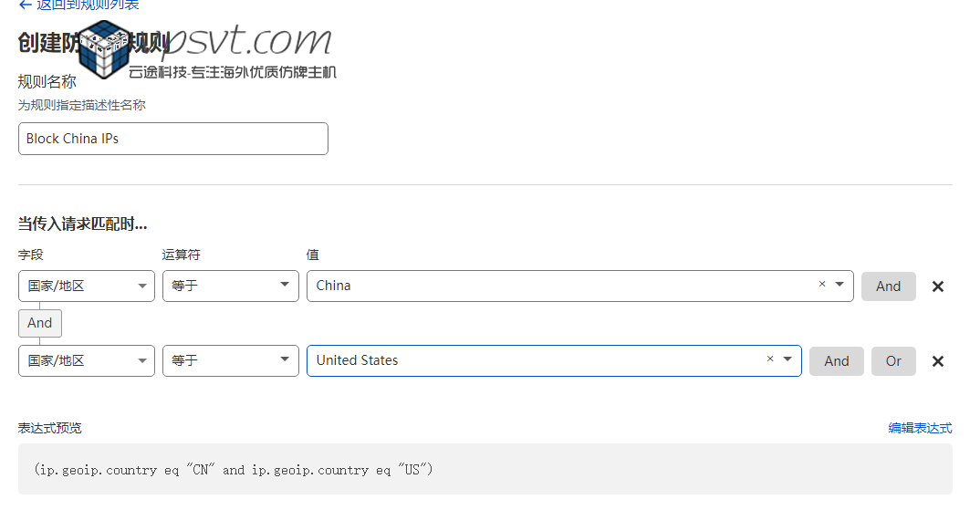Remove the United States condition row
This screenshot has height=510, width=980.
(x=937, y=361)
